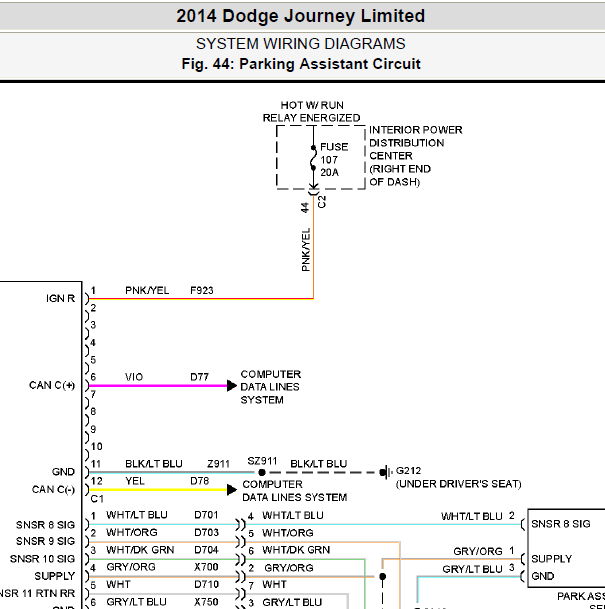Click the pin "10" number in connector C1

click(97, 447)
